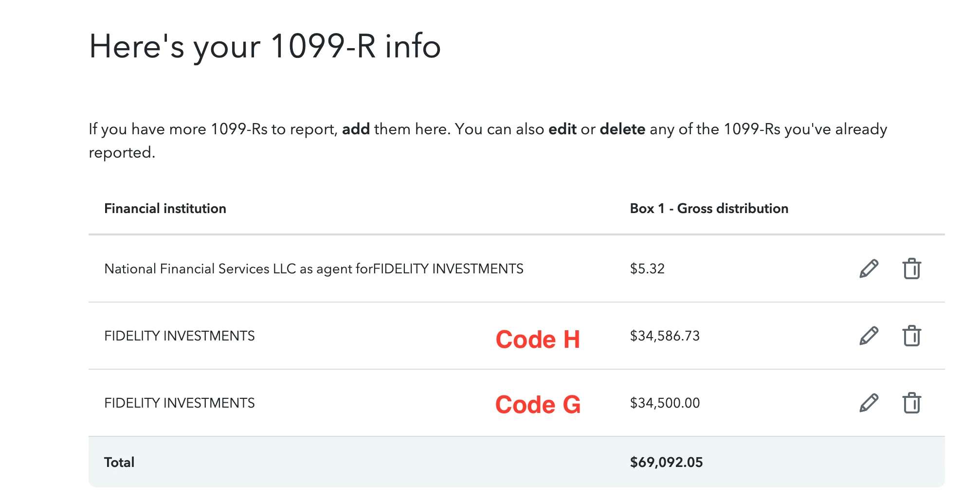Click the "Here's your 1099-R info" heading

[265, 47]
